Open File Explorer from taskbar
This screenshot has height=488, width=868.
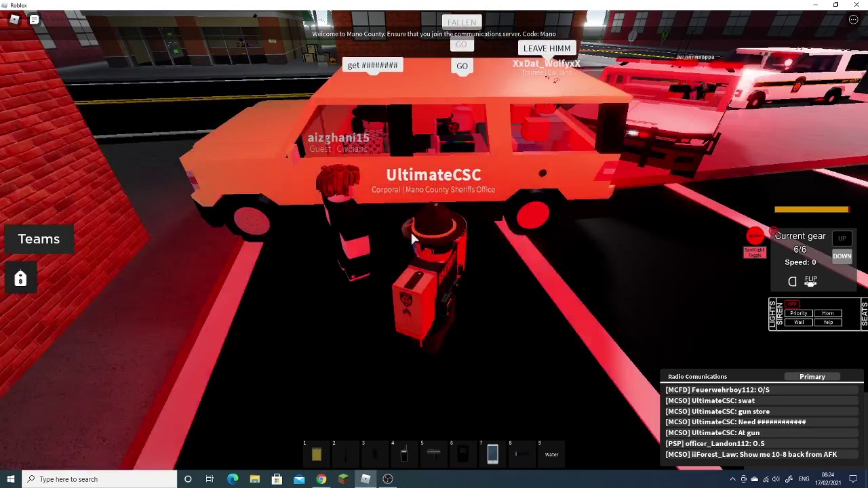click(255, 479)
